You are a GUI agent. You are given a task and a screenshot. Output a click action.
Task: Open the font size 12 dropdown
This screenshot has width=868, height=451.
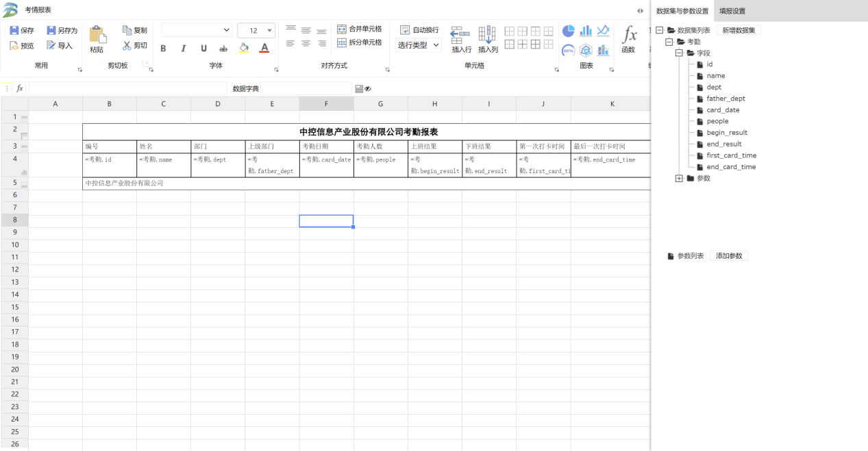(x=256, y=30)
